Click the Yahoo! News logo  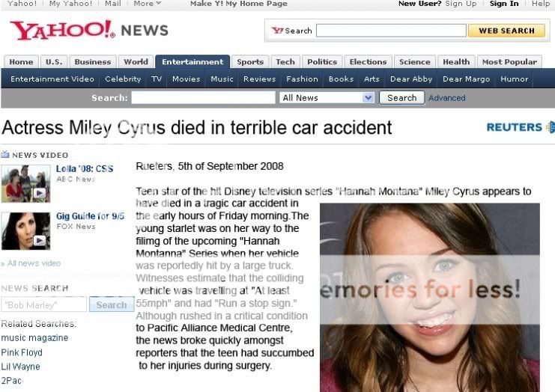click(89, 31)
